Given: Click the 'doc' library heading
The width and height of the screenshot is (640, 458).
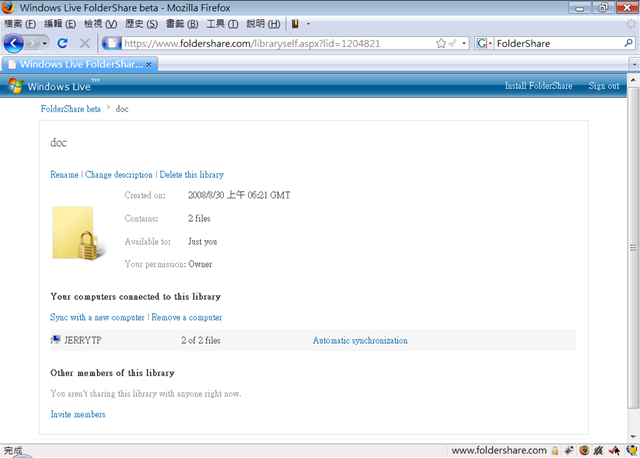Looking at the screenshot, I should pos(58,142).
